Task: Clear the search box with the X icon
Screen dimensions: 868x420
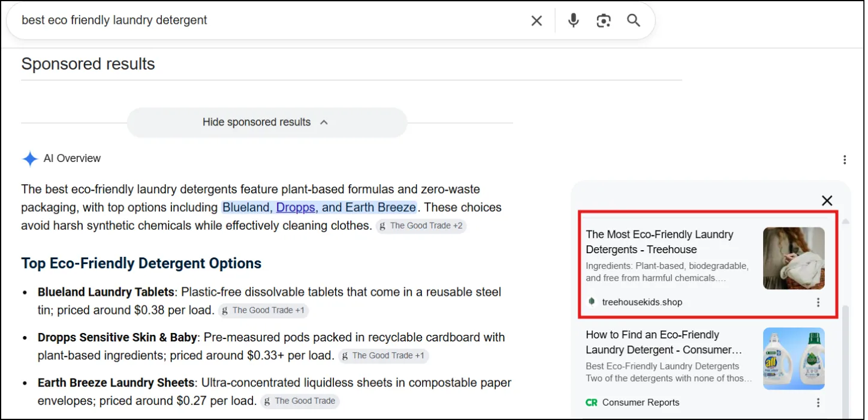Action: (537, 21)
